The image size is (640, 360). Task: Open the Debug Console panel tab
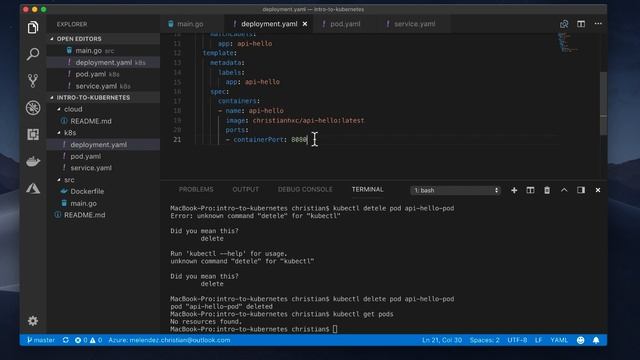click(305, 189)
